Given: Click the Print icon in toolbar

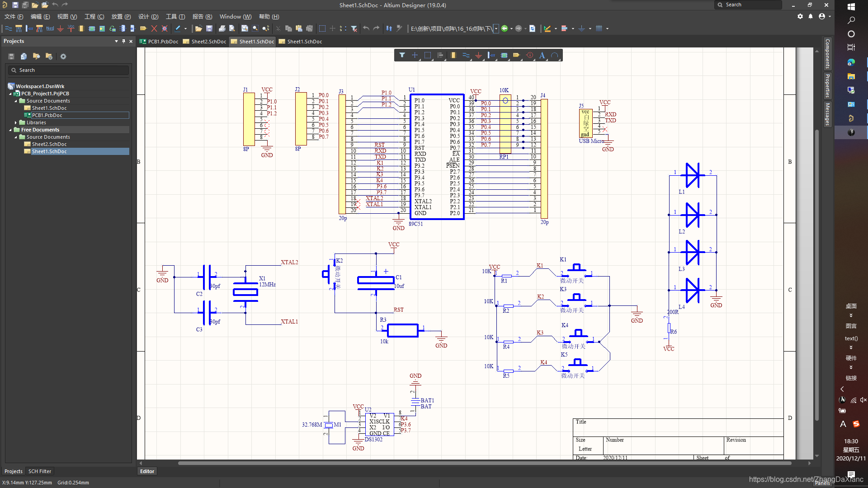Looking at the screenshot, I should [222, 28].
